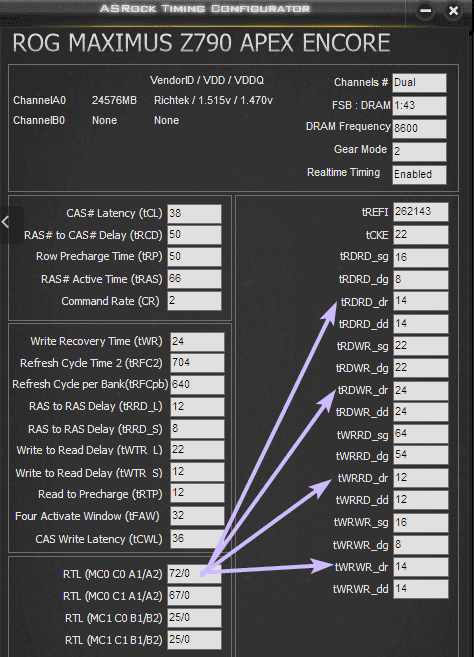Select the tRFCpb value field
474x657 pixels.
point(197,385)
